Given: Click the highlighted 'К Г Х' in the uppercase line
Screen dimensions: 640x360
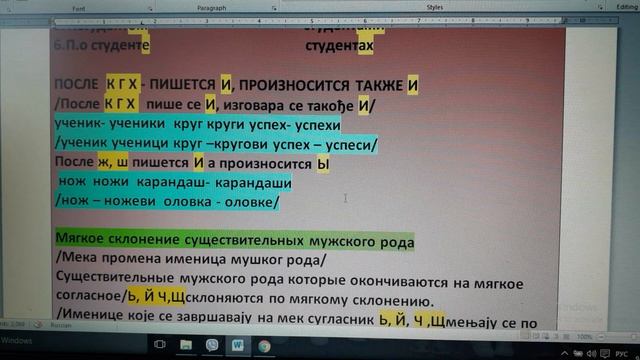Looking at the screenshot, I should [122, 84].
